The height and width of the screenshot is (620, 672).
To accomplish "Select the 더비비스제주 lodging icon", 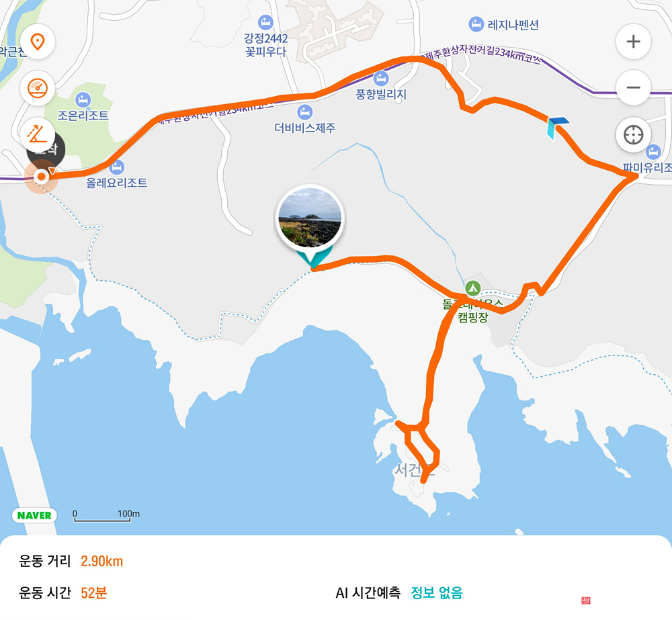I will (x=304, y=113).
